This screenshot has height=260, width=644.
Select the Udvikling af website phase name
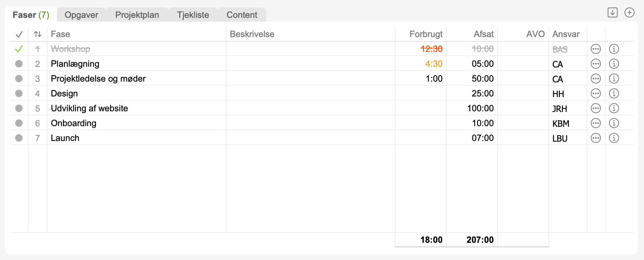coord(89,108)
